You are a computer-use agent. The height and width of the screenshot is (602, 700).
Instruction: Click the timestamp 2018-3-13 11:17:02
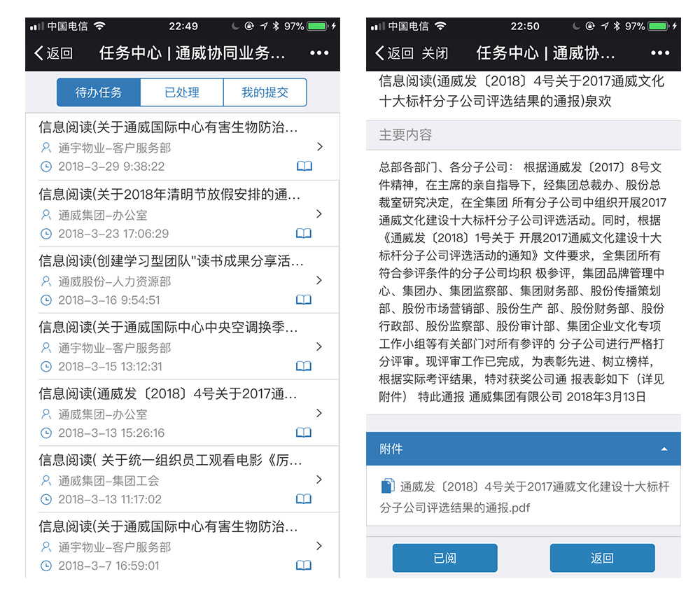coord(110,499)
